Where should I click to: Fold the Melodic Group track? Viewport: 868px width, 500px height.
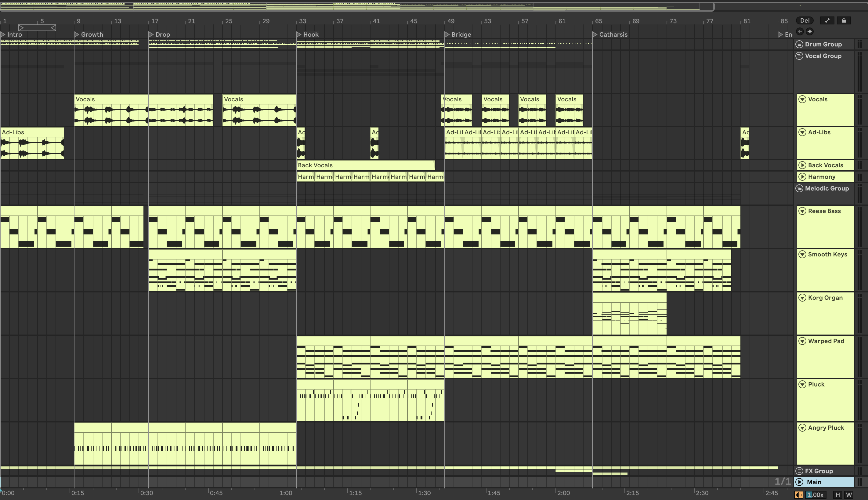click(x=799, y=188)
